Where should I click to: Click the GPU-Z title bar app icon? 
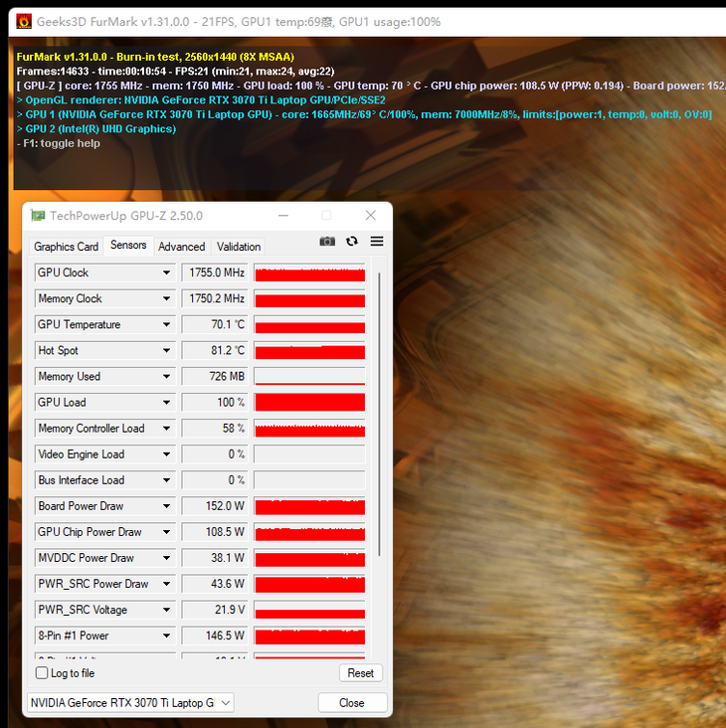click(38, 216)
